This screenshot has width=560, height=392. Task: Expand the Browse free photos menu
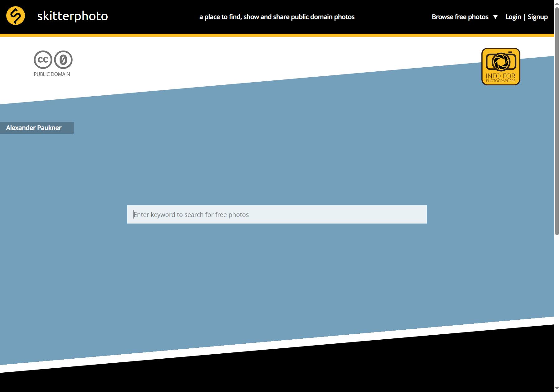tap(460, 17)
